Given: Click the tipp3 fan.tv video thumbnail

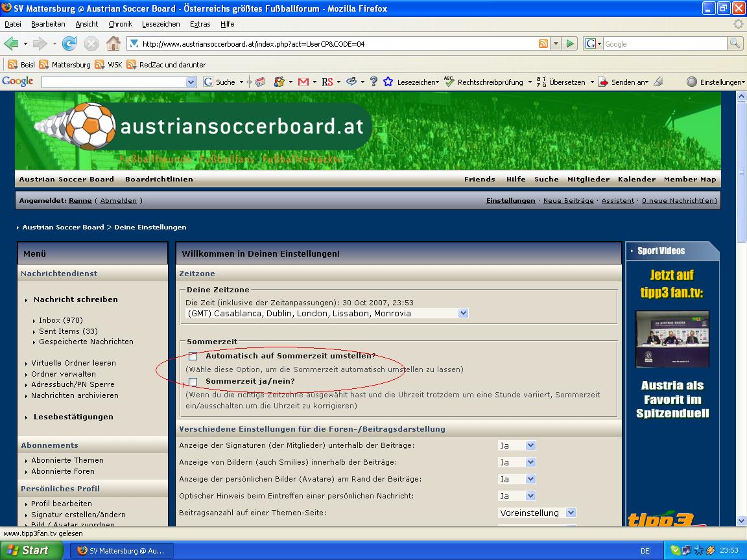Looking at the screenshot, I should (x=672, y=338).
